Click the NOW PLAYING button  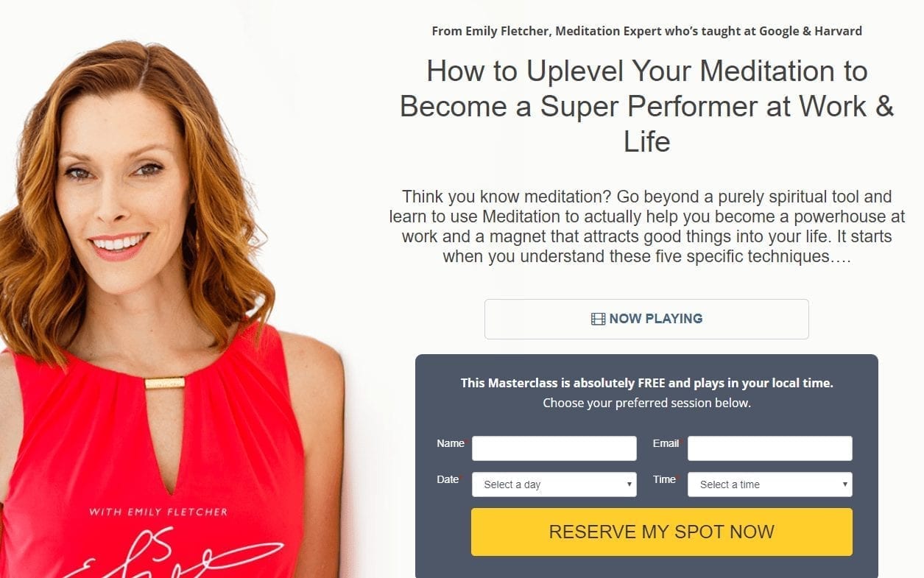pos(646,319)
